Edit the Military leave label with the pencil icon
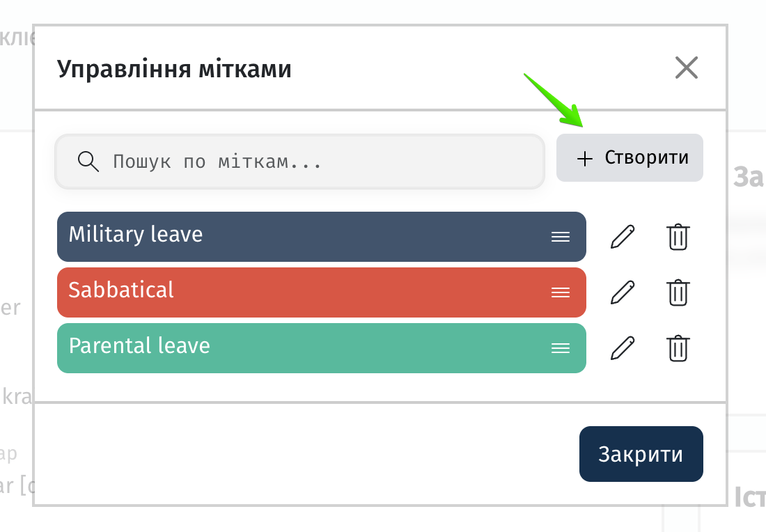Image resolution: width=766 pixels, height=532 pixels. point(623,237)
